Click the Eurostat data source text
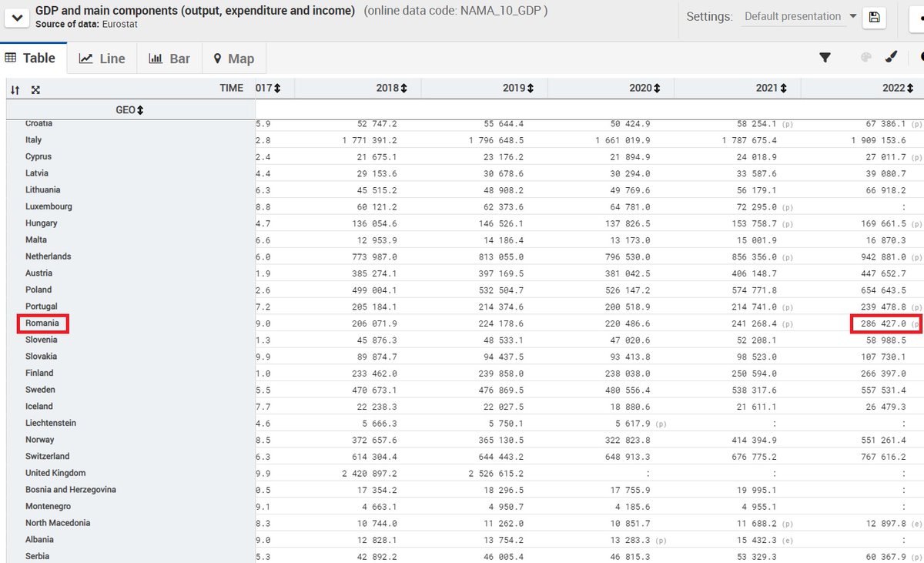Image resolution: width=924 pixels, height=563 pixels. pyautogui.click(x=119, y=25)
